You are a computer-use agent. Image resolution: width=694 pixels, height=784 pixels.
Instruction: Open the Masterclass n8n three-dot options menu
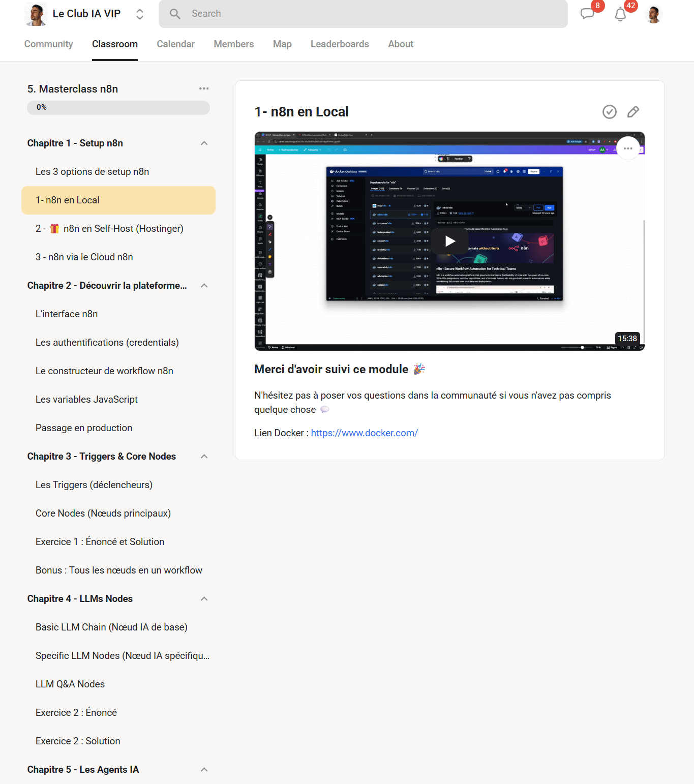point(204,88)
